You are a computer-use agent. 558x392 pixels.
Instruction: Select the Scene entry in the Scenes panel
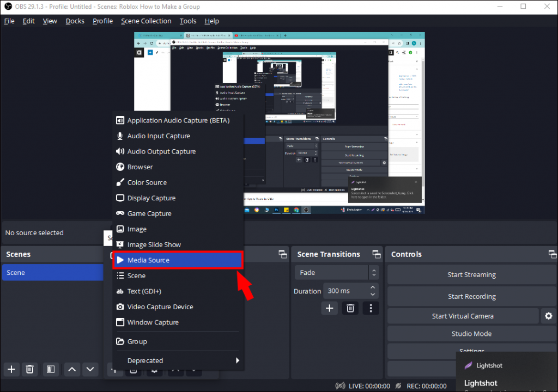click(52, 272)
